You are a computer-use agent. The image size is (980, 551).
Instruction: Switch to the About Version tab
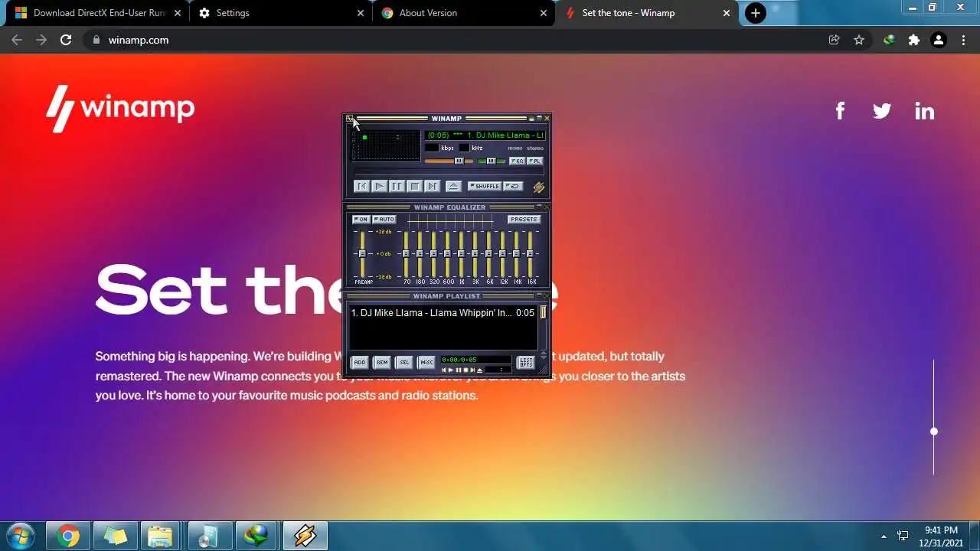pos(463,13)
